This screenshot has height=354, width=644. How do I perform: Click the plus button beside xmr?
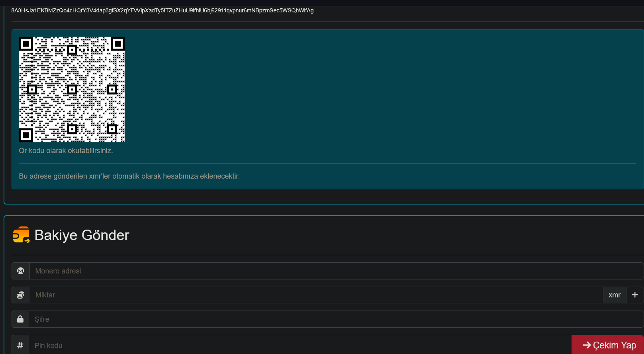pos(635,295)
